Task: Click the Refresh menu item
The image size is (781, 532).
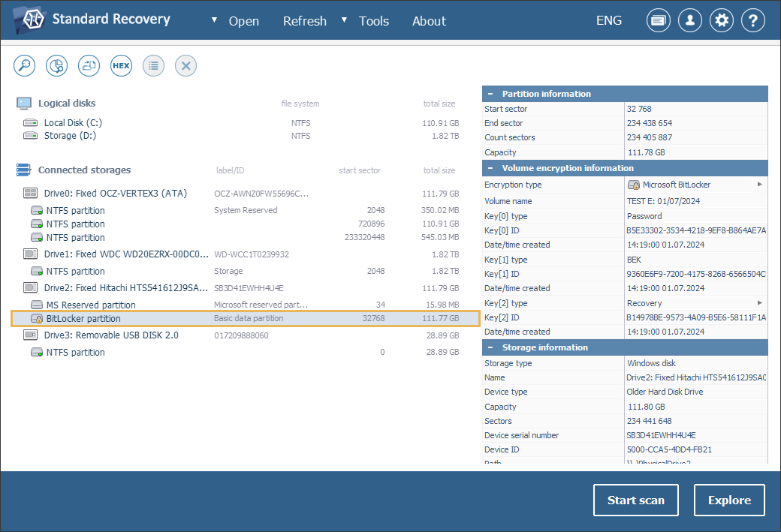Action: (305, 21)
